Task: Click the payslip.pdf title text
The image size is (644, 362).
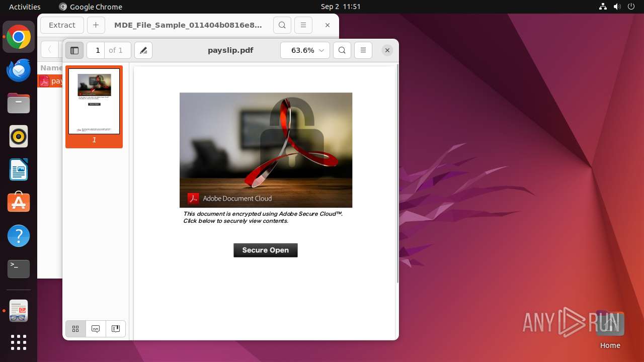Action: click(x=230, y=50)
